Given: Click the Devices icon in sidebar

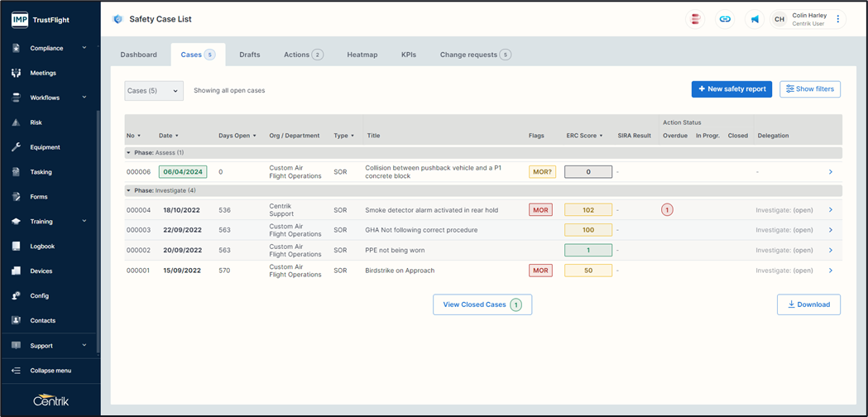Looking at the screenshot, I should [16, 271].
